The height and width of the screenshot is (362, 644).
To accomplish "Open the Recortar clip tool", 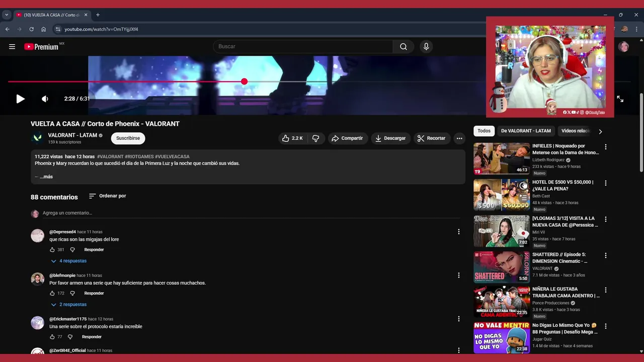I will click(x=432, y=138).
